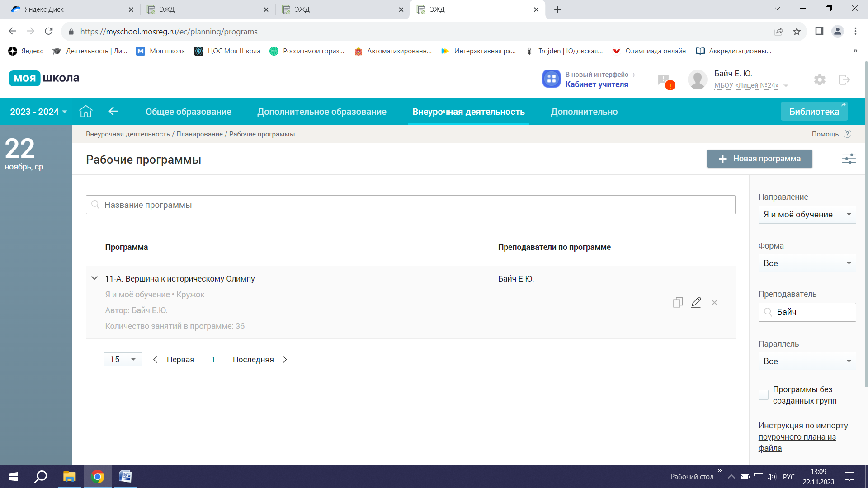Open the Библиотека button
Screen dimensions: 868x488
(x=814, y=111)
